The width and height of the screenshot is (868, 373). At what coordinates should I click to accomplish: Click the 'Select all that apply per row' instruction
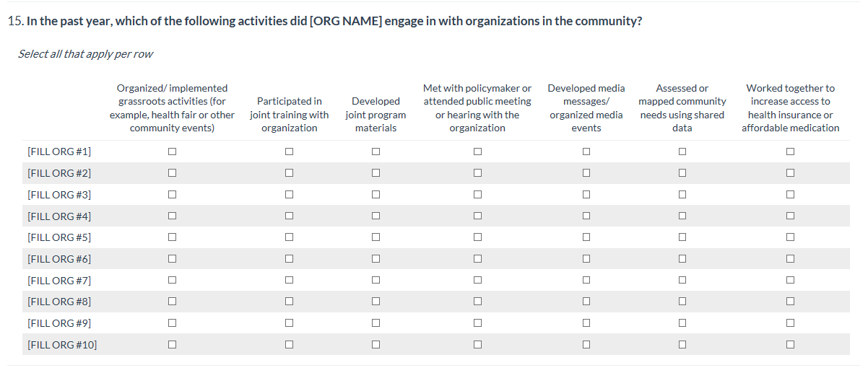[x=85, y=54]
